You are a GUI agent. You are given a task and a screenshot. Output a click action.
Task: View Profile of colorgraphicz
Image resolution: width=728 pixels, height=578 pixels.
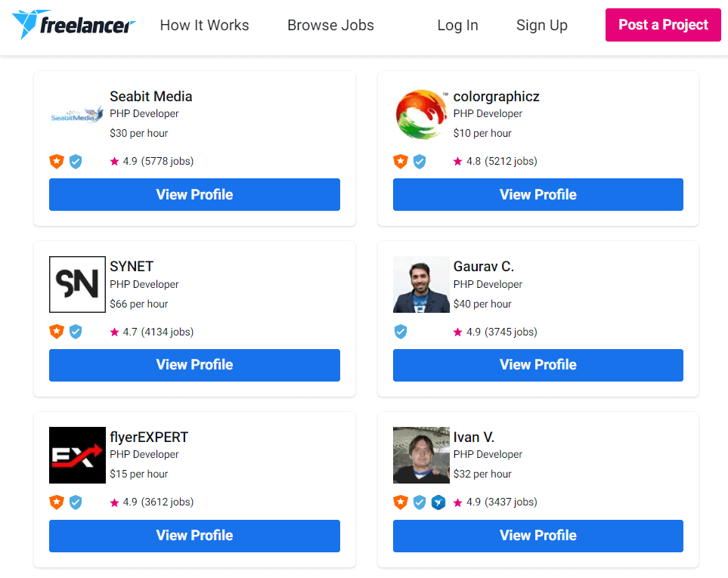(x=538, y=194)
